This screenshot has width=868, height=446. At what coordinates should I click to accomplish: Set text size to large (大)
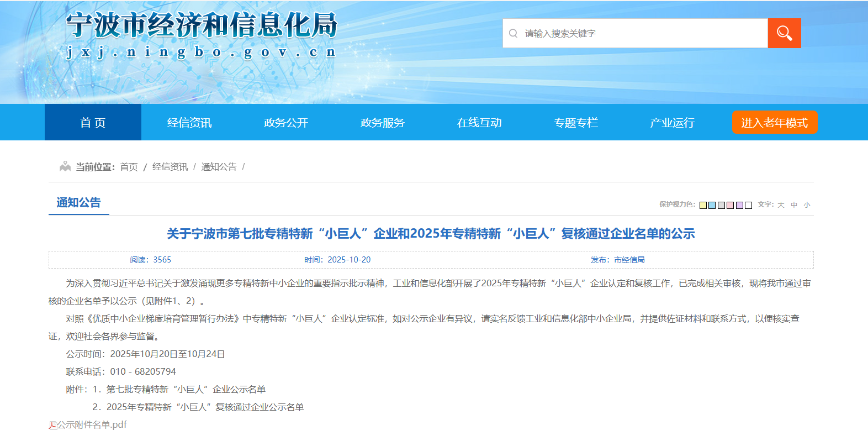(x=781, y=205)
